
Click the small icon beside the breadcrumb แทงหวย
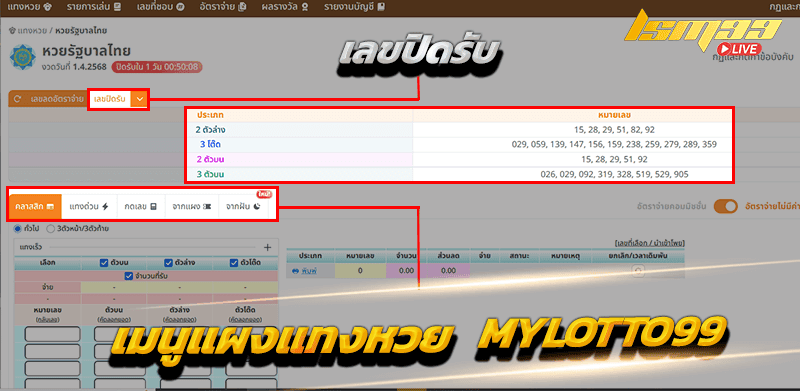click(12, 31)
